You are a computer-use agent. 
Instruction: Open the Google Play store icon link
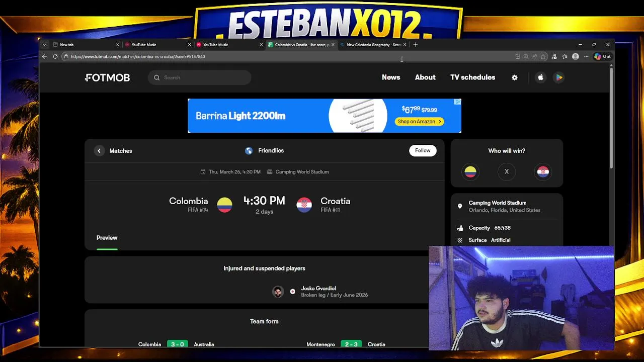tap(559, 77)
